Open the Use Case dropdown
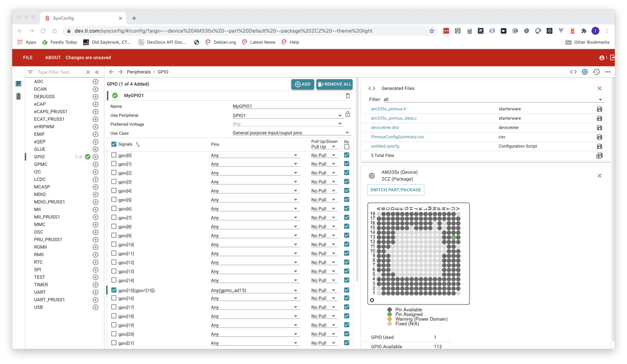Viewport: 627px width, 364px height. point(347,132)
